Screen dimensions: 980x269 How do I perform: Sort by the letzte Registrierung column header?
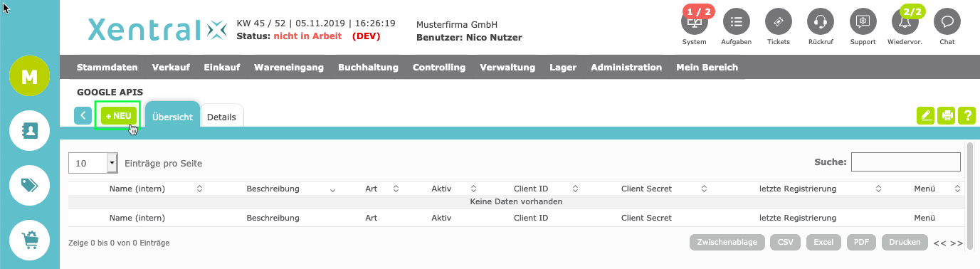click(x=797, y=189)
